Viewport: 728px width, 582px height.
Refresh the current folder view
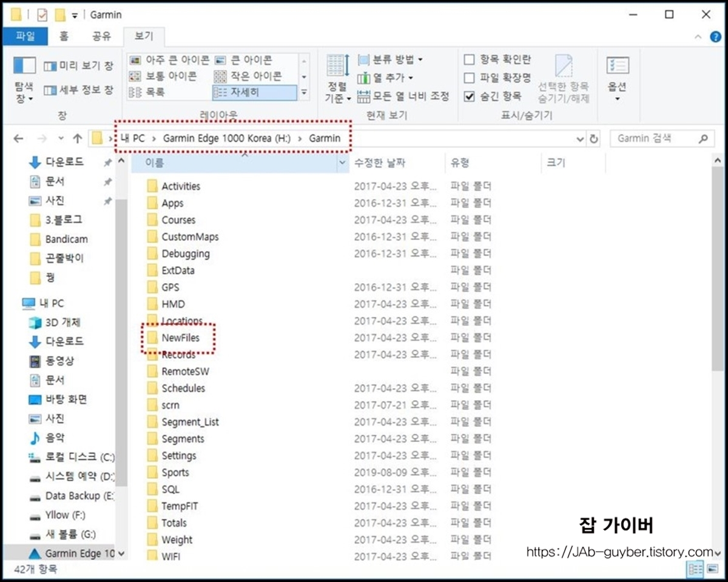pos(594,139)
